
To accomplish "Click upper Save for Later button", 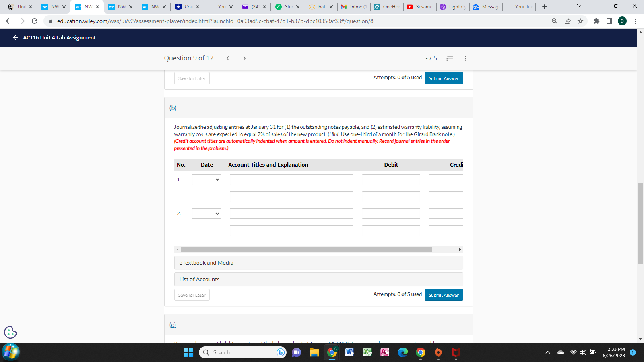I will pos(192,78).
